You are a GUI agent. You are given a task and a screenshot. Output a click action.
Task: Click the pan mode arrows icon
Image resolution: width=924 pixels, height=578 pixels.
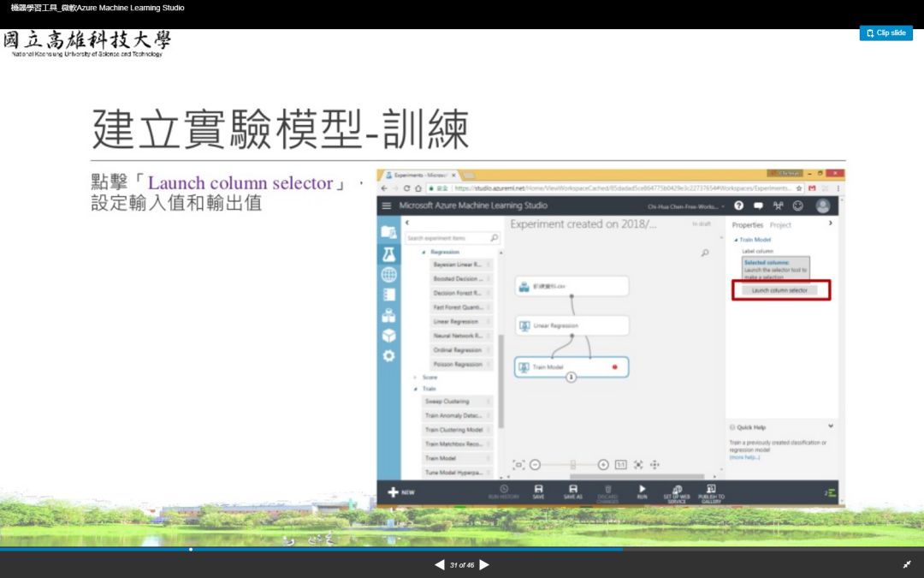(x=654, y=465)
